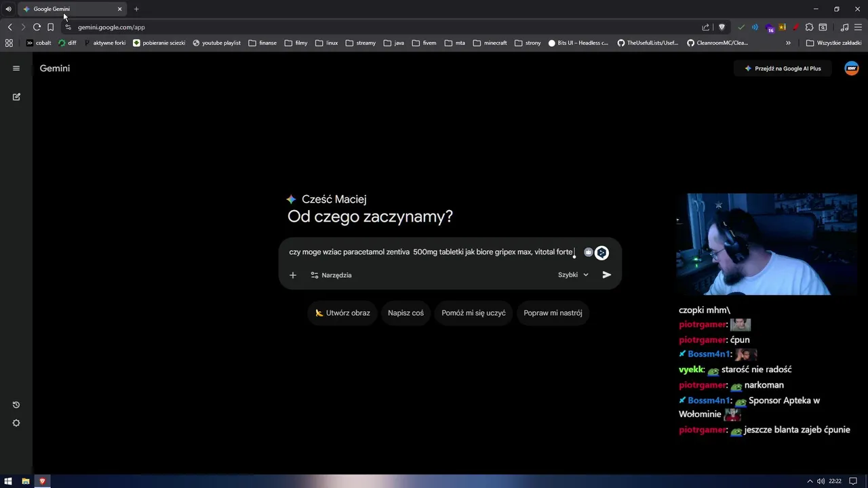
Task: Select the Google Gemini browser tab
Action: tap(71, 9)
